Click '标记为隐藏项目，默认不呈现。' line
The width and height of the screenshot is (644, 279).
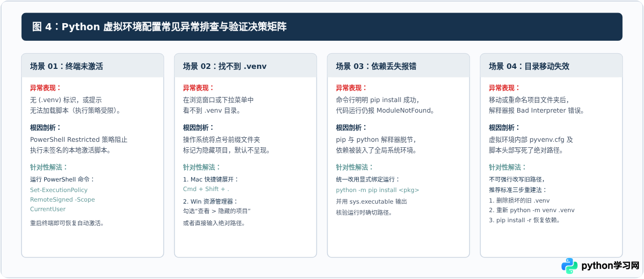coord(226,150)
